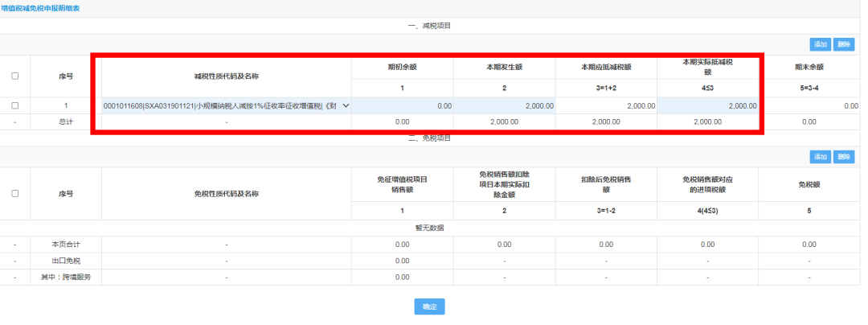This screenshot has width=868, height=325.
Task: Click 本期实际抵减税额 field in row 1
Action: coord(707,105)
